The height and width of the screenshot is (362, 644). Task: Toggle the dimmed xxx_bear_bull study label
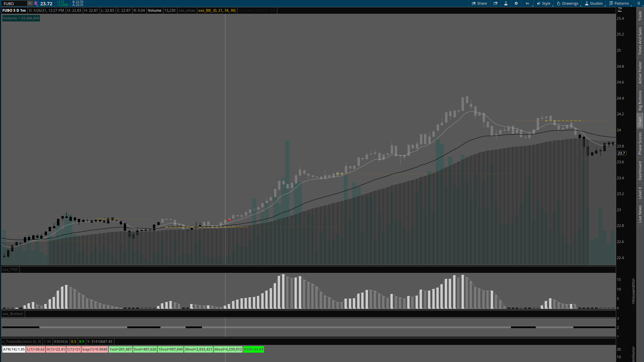pyautogui.click(x=257, y=10)
